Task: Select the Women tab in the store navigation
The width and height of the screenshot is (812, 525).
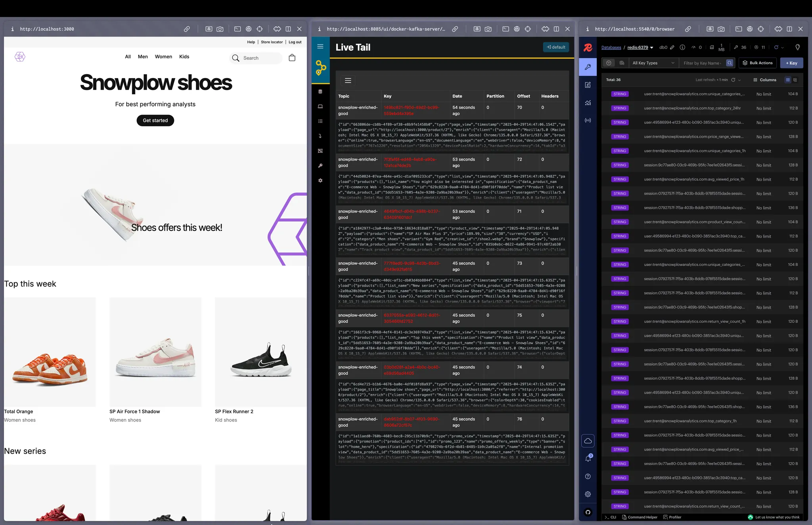Action: coord(163,57)
